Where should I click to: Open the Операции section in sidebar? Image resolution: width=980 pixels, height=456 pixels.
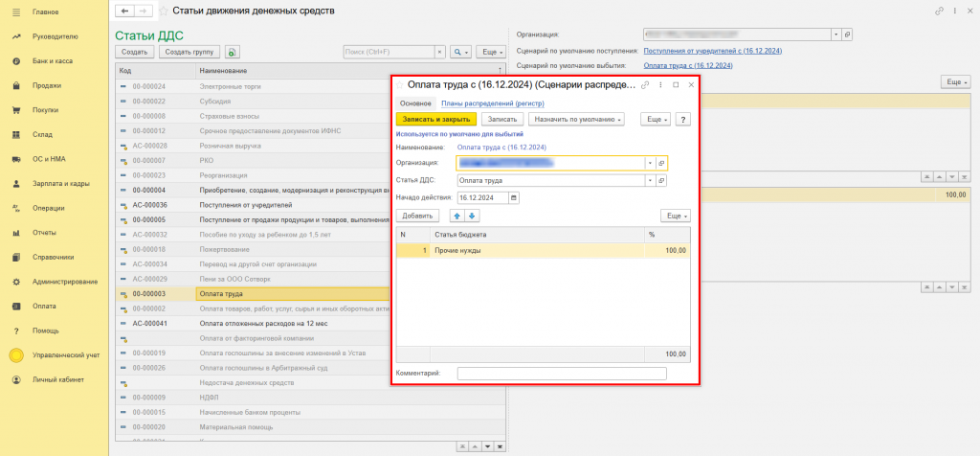coord(49,208)
